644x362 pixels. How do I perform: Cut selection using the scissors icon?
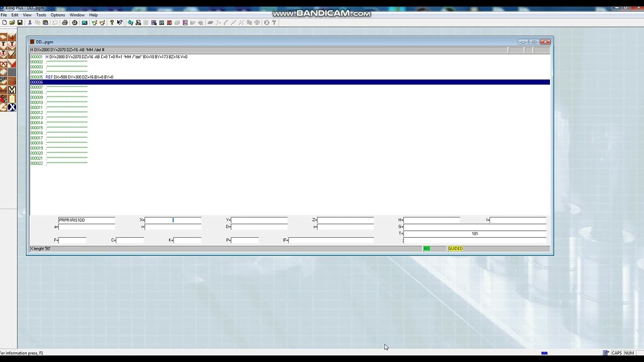[30, 23]
